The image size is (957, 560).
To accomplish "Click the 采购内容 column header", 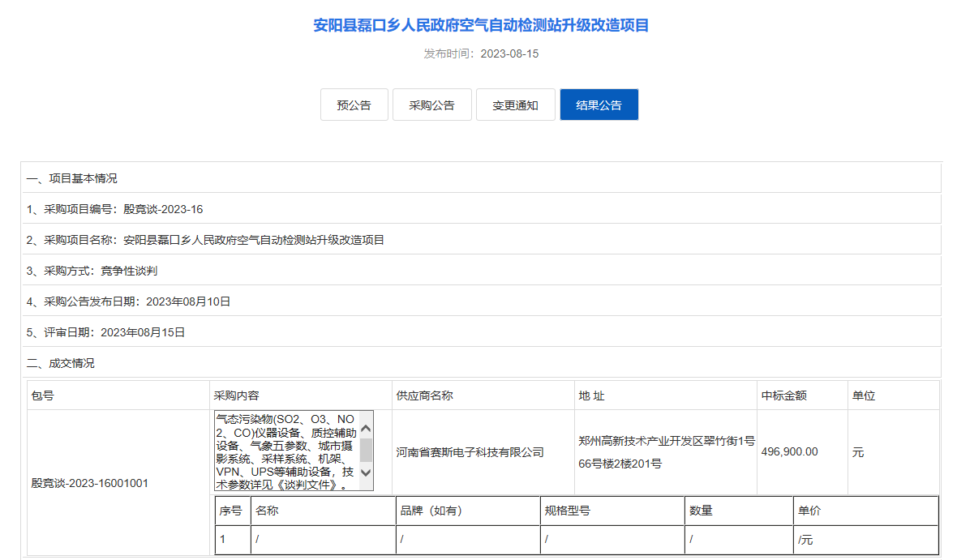I will point(301,395).
